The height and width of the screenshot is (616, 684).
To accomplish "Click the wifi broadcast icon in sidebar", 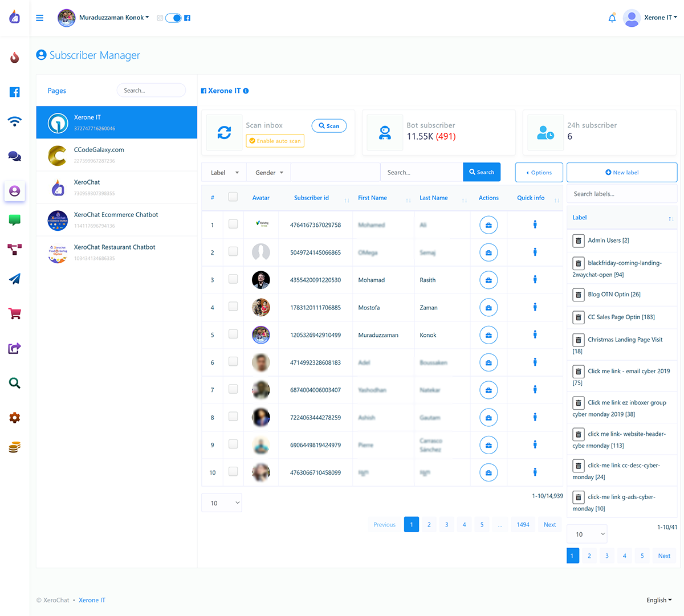I will coord(15,121).
